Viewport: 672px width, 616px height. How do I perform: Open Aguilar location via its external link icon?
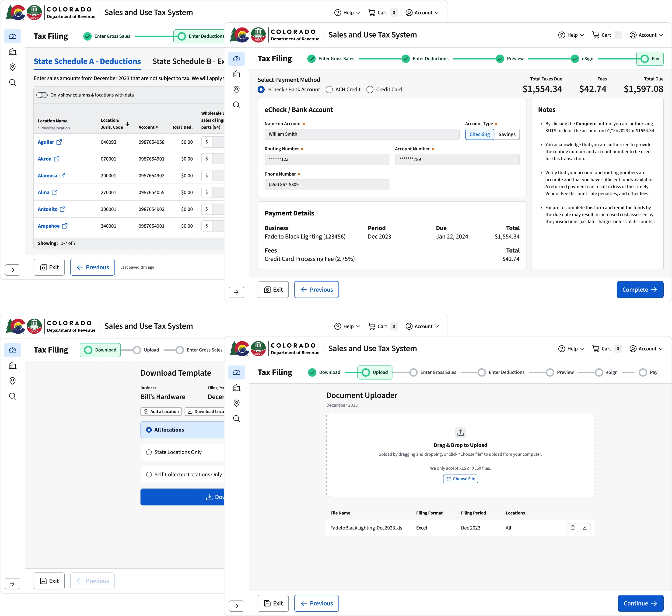tap(59, 142)
